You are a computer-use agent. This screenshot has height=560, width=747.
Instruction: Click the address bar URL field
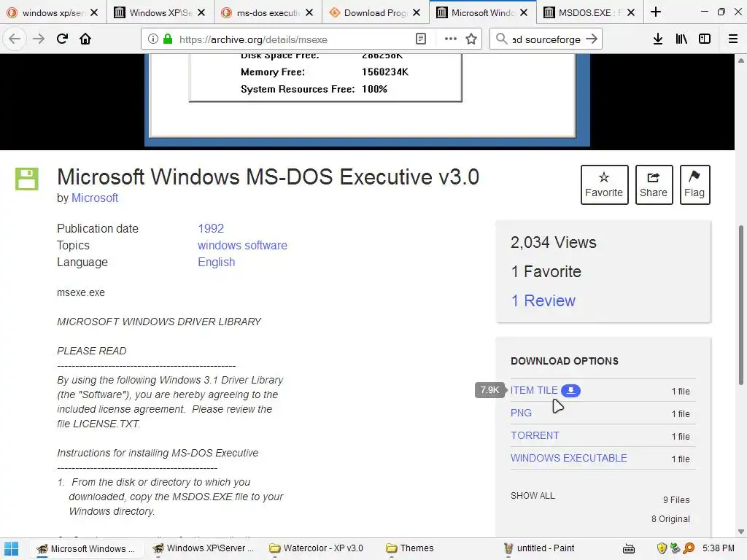[x=293, y=39]
